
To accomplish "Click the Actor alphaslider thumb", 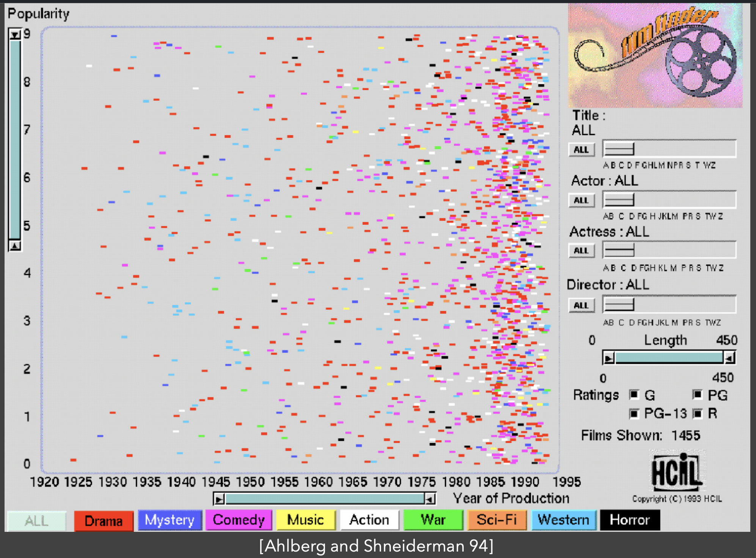I will click(619, 200).
